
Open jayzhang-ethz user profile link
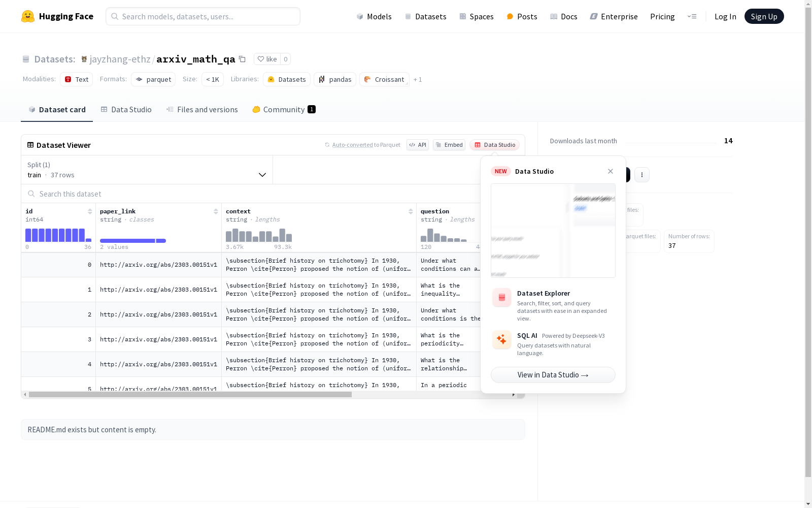tap(120, 59)
